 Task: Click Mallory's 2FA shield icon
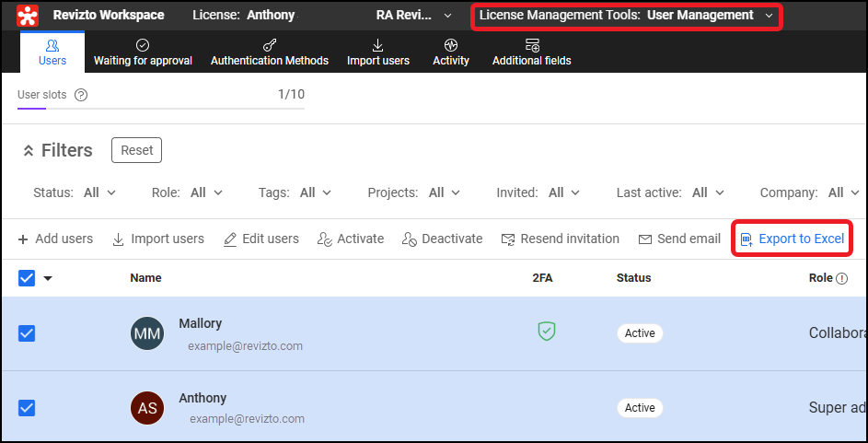[547, 332]
